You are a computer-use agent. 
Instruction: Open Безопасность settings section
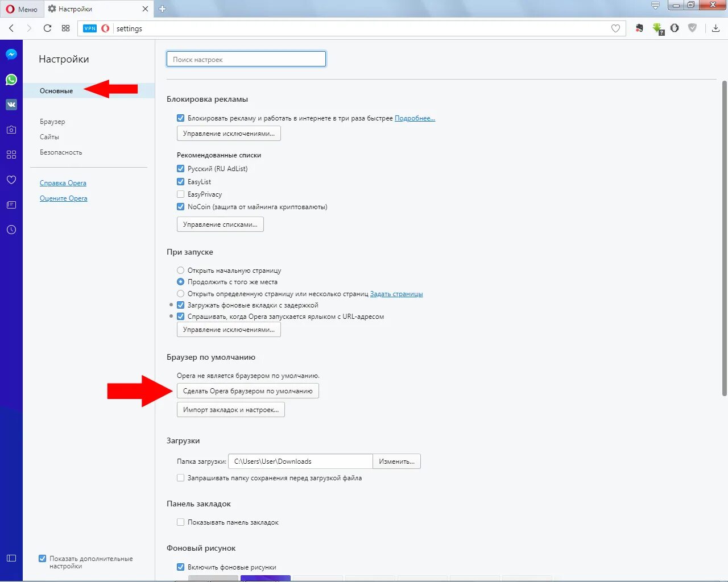coord(61,152)
